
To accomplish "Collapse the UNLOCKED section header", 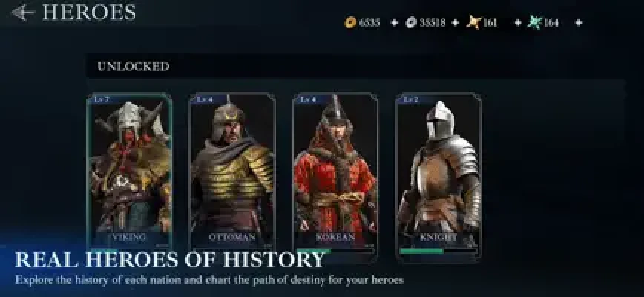I will [x=355, y=66].
